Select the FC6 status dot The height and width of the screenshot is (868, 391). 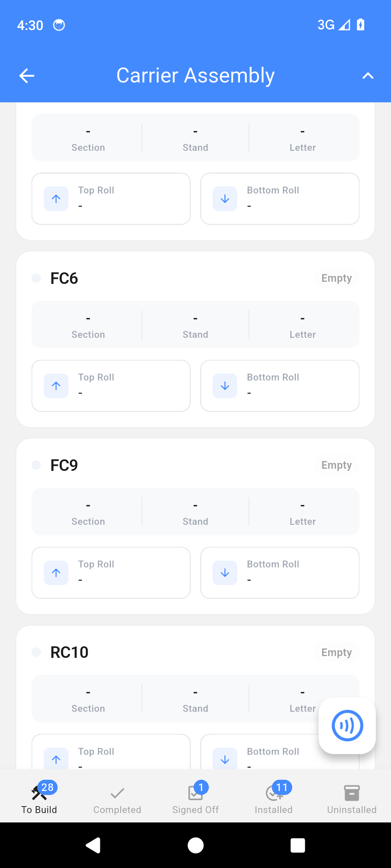point(36,278)
